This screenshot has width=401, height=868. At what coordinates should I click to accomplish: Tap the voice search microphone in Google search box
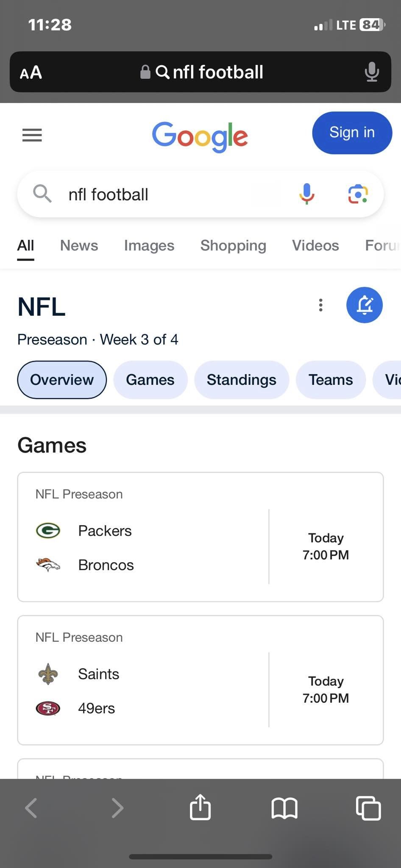point(307,194)
